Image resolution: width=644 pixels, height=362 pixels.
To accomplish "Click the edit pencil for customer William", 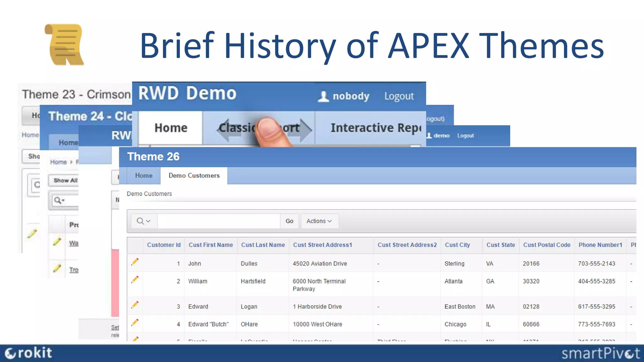I will [135, 279].
